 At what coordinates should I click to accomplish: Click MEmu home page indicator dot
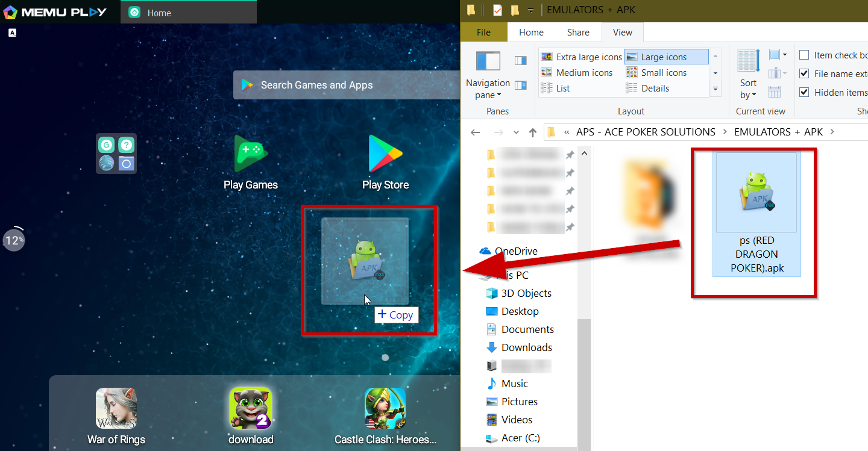[385, 358]
